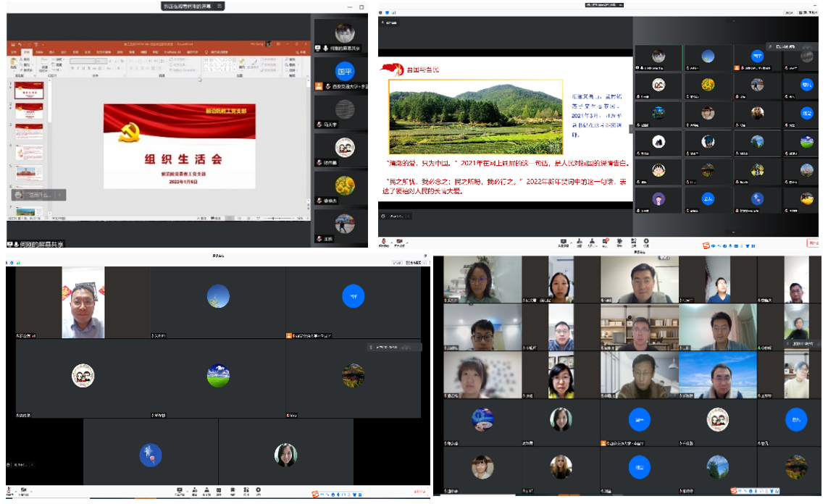Open Apps icon in the tea field meeting toolbar
828x504 pixels.
click(x=632, y=242)
